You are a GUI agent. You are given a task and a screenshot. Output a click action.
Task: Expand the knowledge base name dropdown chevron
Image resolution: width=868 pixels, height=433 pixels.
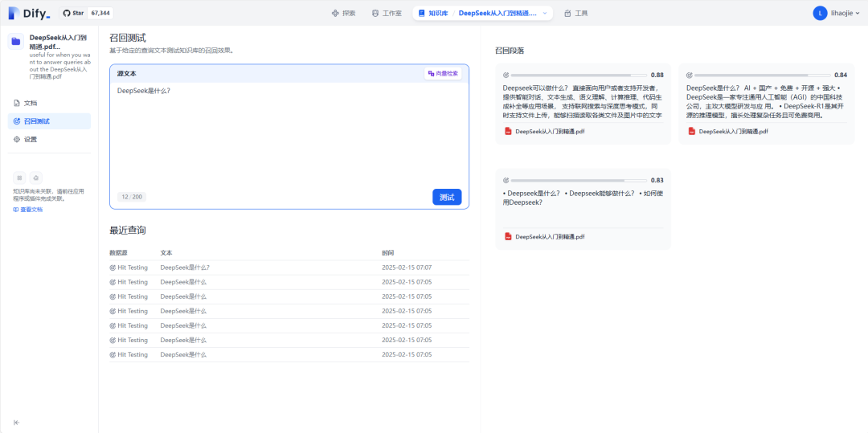tap(545, 14)
